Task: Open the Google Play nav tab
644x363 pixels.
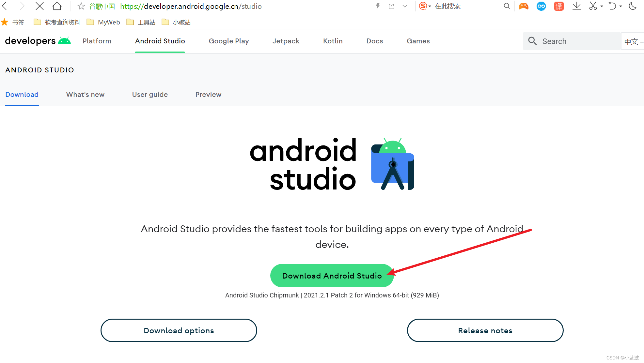Action: [228, 41]
